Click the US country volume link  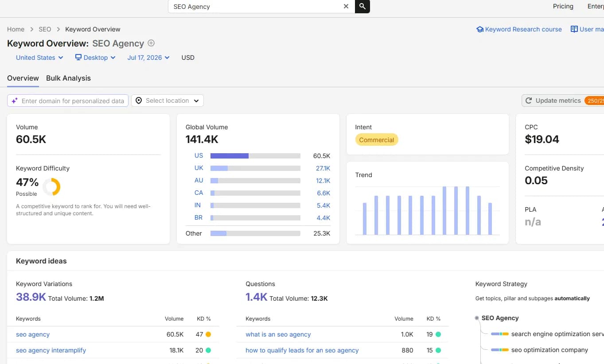pos(199,155)
